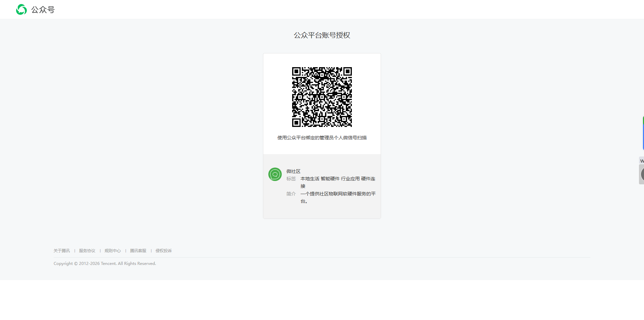The width and height of the screenshot is (644, 320).
Task: Click the 'W' tab at right edge
Action: coord(642,161)
